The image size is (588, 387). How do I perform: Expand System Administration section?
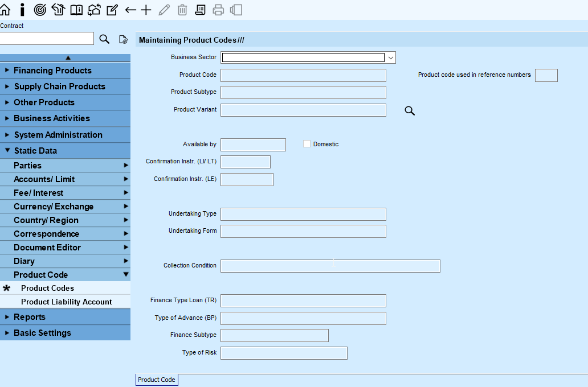[x=66, y=135]
